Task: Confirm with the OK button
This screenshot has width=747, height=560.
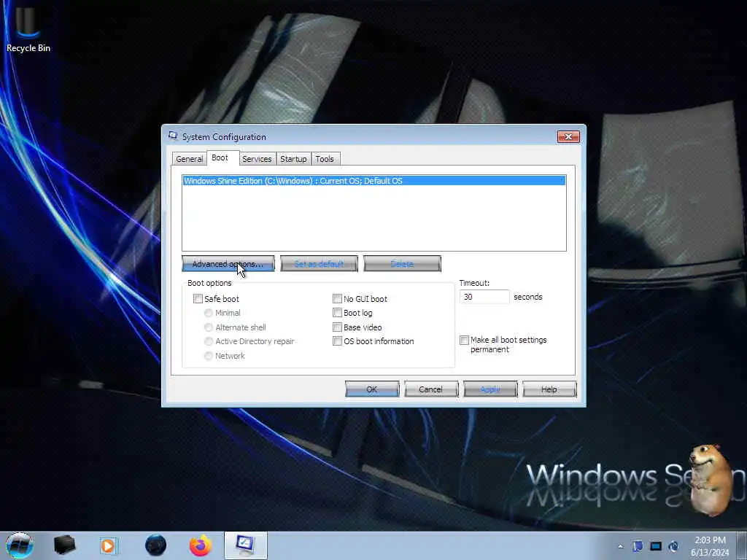Action: (372, 389)
